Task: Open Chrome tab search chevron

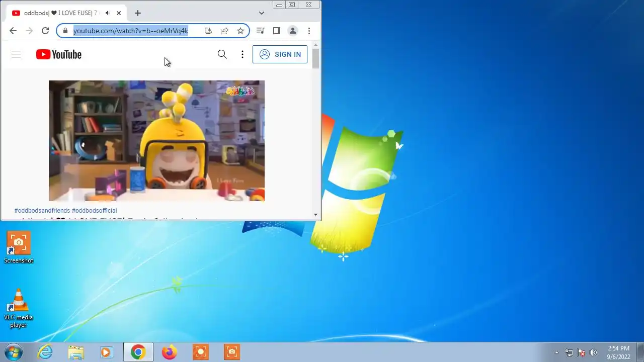Action: tap(262, 13)
